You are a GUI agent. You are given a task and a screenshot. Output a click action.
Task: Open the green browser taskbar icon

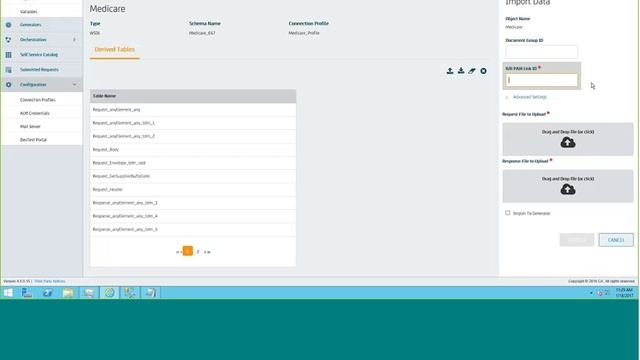pyautogui.click(x=109, y=293)
